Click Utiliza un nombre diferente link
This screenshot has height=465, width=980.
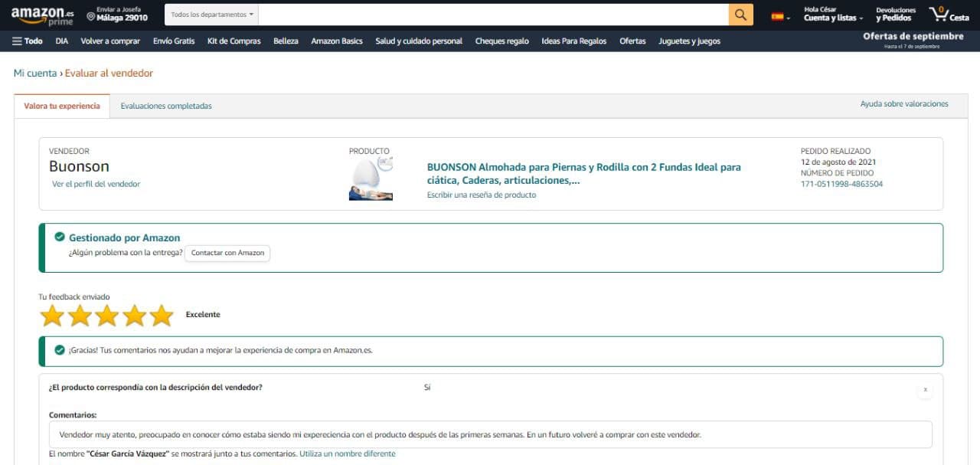point(348,454)
